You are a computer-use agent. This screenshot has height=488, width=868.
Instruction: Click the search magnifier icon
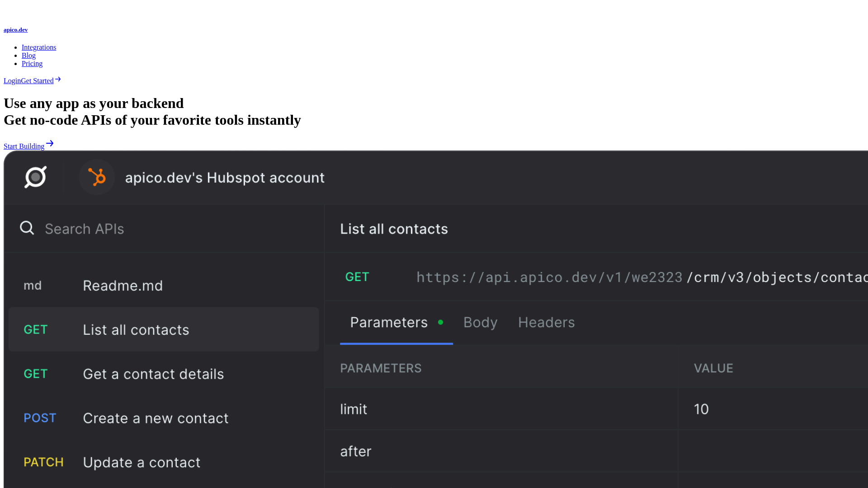(27, 228)
